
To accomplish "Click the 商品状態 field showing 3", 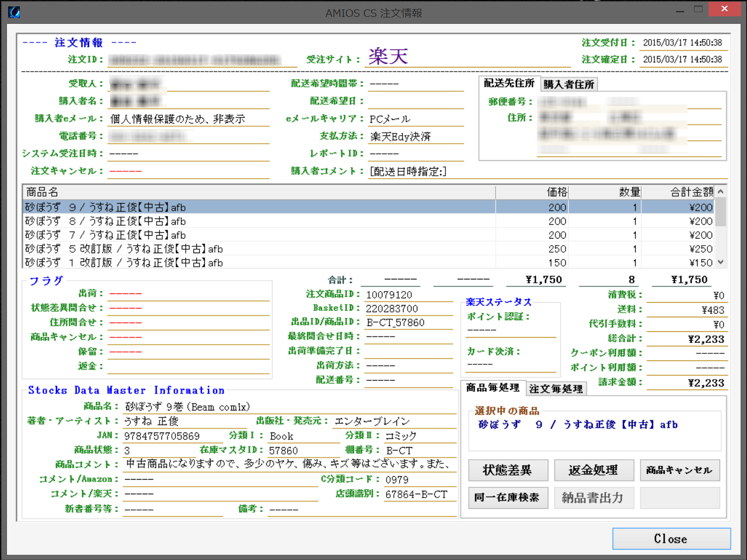I will 156,451.
